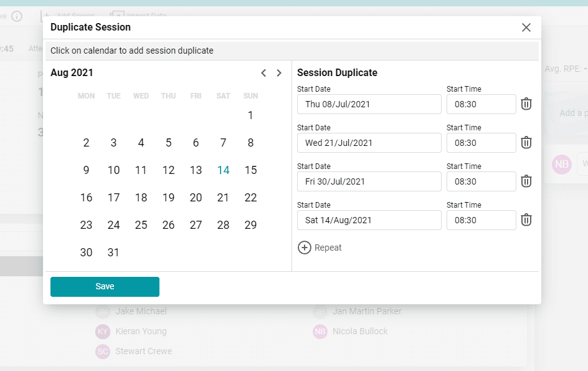Edit Start Time for Thu 08/Jul/2021

pyautogui.click(x=481, y=104)
